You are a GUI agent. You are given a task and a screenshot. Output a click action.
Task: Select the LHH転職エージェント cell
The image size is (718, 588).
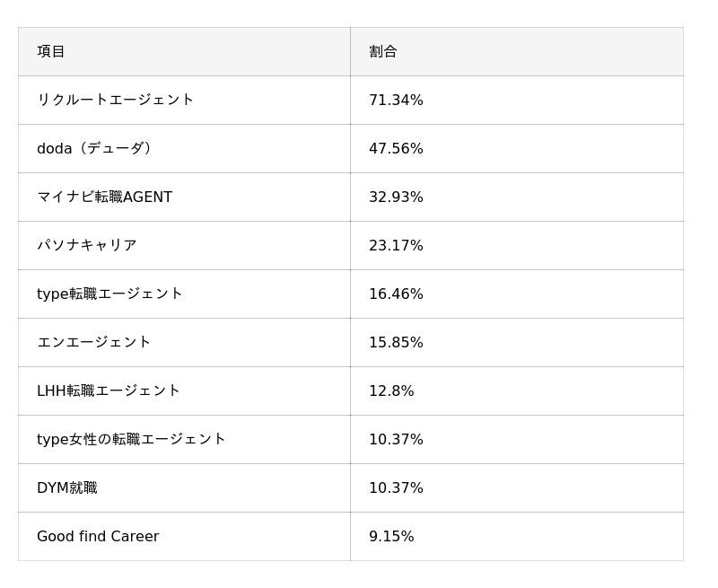coord(109,391)
